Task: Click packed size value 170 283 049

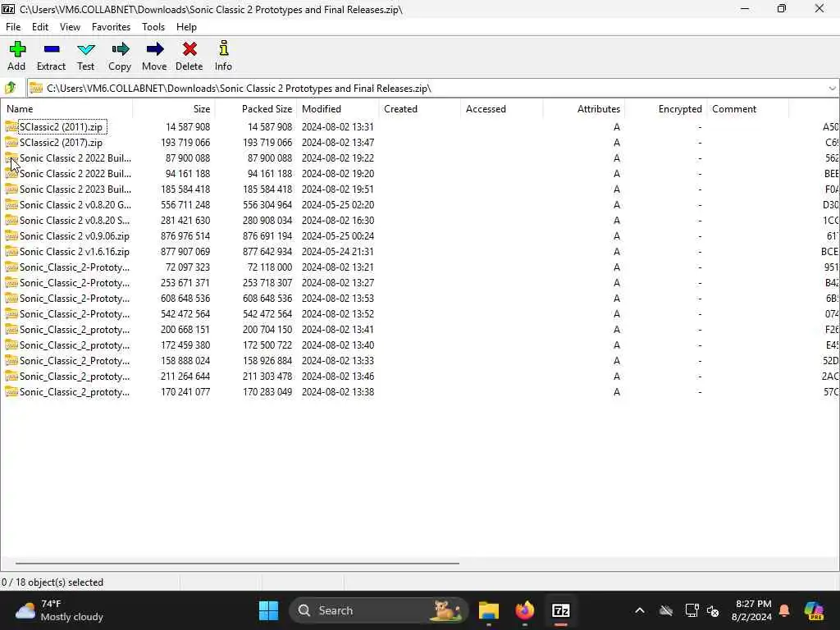Action: click(267, 391)
